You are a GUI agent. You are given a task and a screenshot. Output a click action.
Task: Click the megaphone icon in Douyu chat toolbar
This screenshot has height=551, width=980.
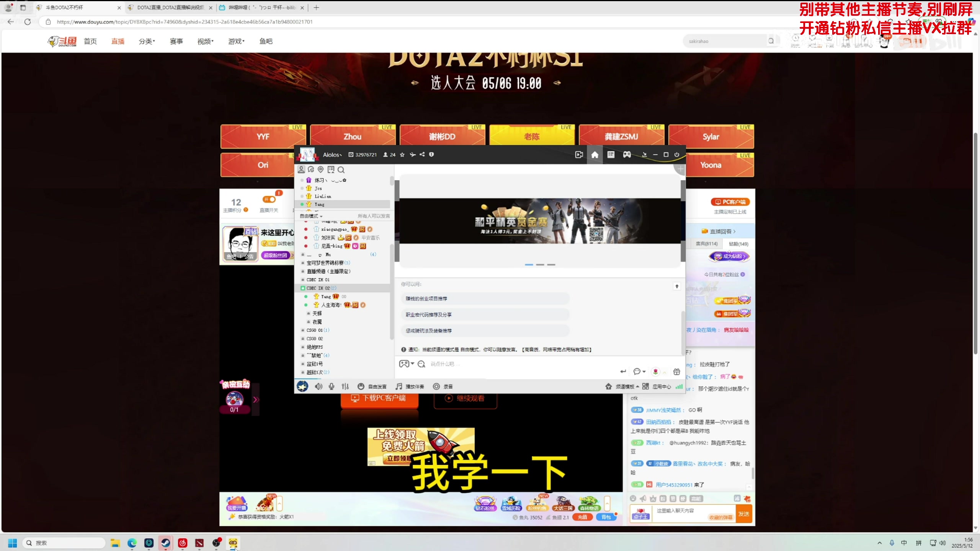(x=643, y=499)
